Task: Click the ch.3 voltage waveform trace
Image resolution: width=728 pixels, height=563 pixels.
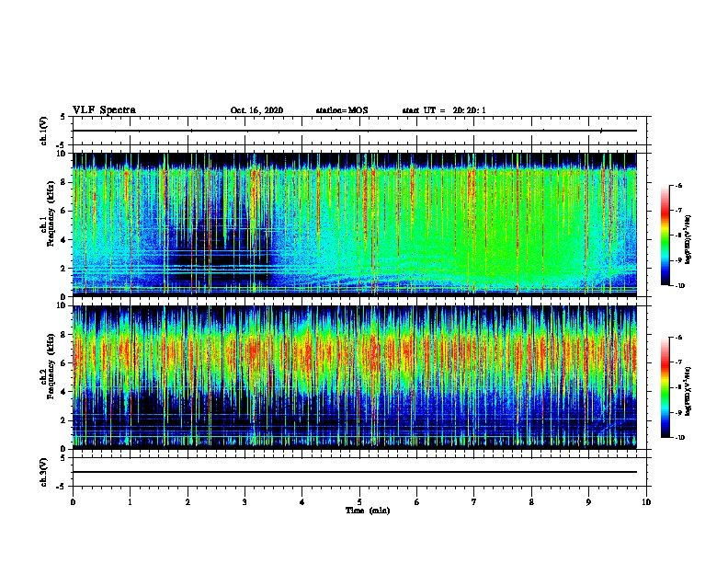Action: 355,472
